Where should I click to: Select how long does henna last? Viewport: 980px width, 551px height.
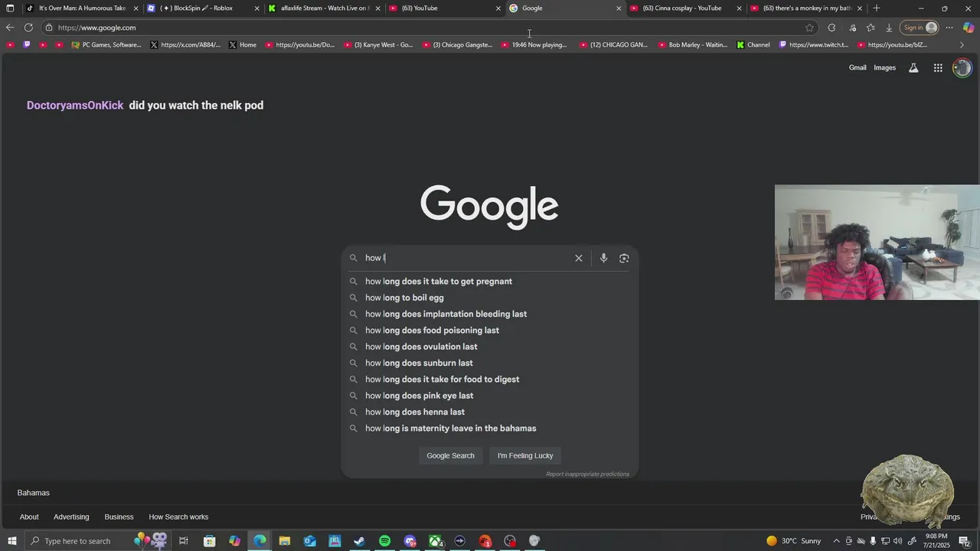489,412
